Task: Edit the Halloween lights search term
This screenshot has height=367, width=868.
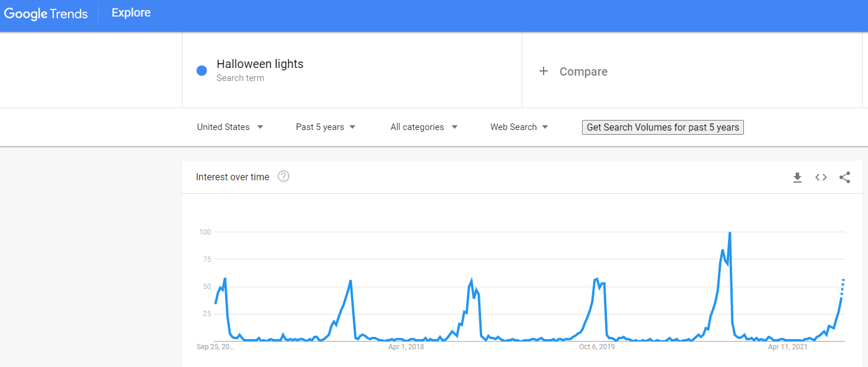Action: (x=259, y=64)
